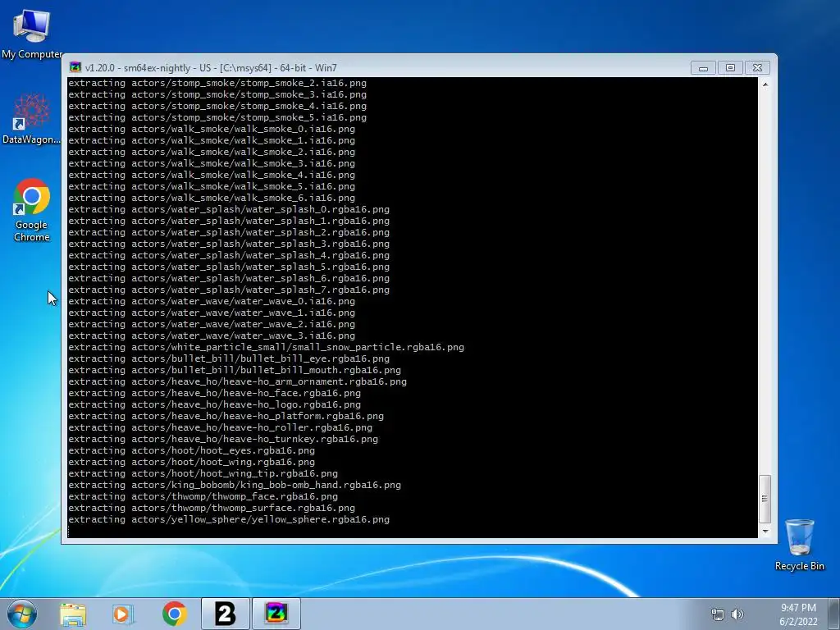840x630 pixels.
Task: Click the line extracting walk_smoke_6.ia16.png
Action: click(212, 198)
